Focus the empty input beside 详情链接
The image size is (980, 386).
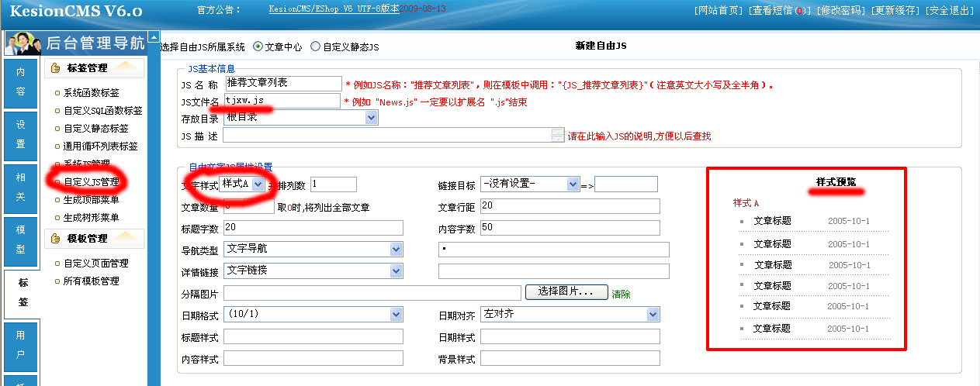tap(554, 271)
